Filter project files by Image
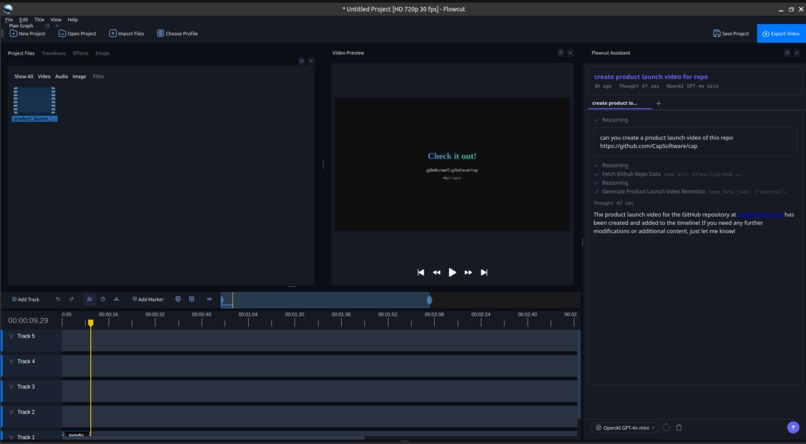The height and width of the screenshot is (444, 806). point(79,77)
